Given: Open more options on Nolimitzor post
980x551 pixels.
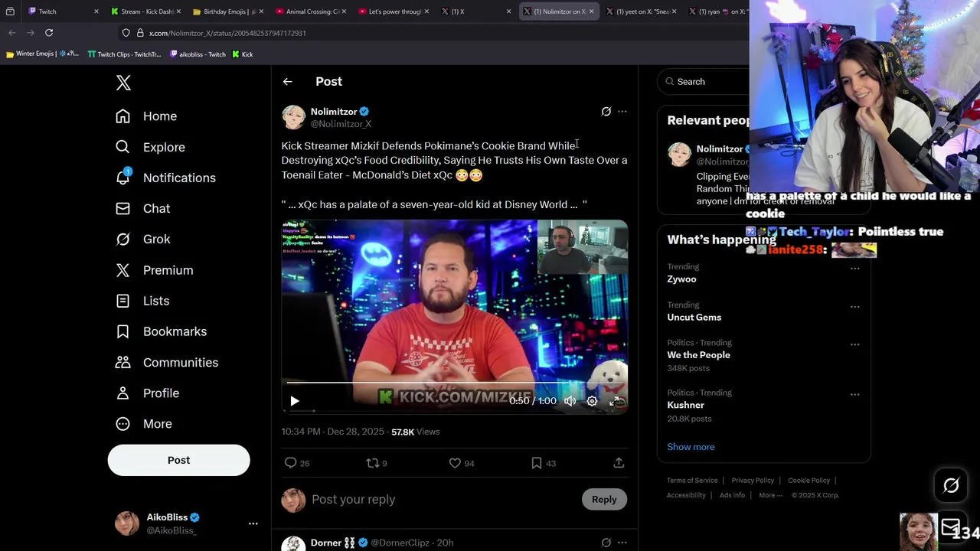Looking at the screenshot, I should click(622, 112).
